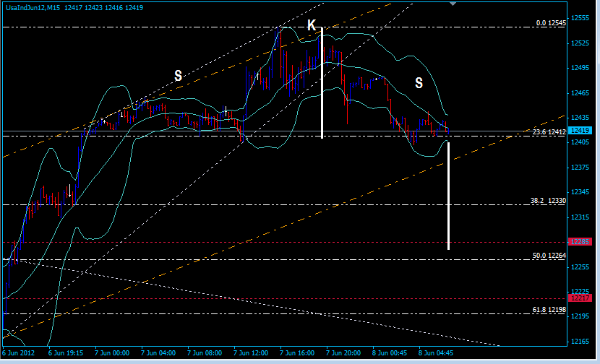Click the '6 Jun 2012' time axis label
Viewport: 600px width, 364px height.
[19, 353]
